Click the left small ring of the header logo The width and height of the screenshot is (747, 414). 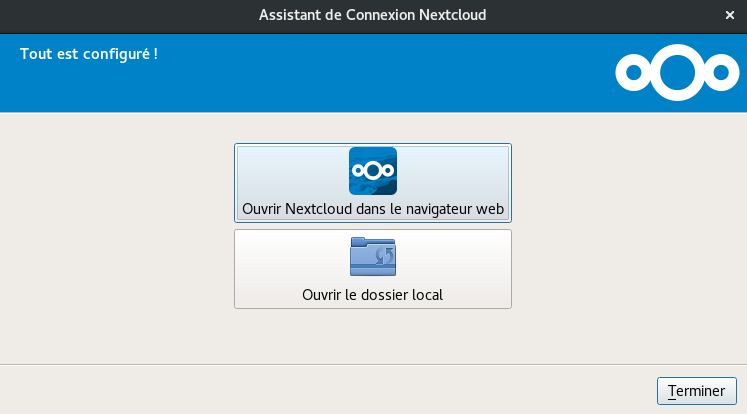pyautogui.click(x=632, y=73)
